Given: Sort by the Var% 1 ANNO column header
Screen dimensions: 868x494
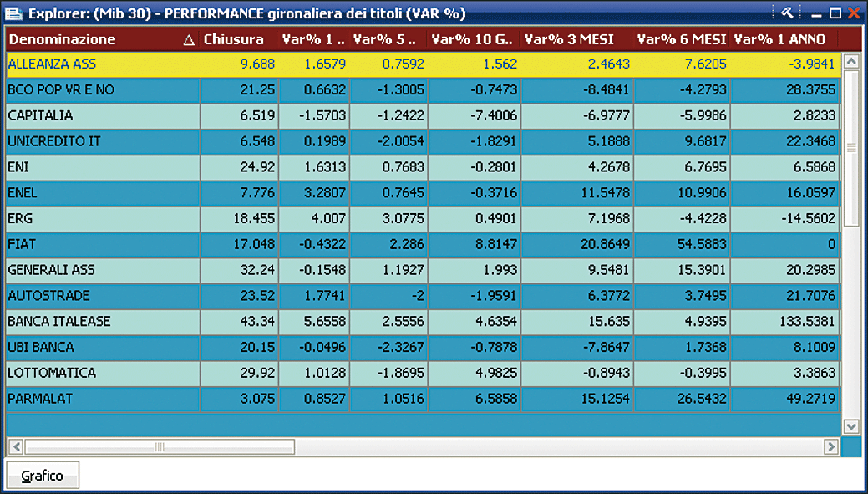Looking at the screenshot, I should point(785,39).
